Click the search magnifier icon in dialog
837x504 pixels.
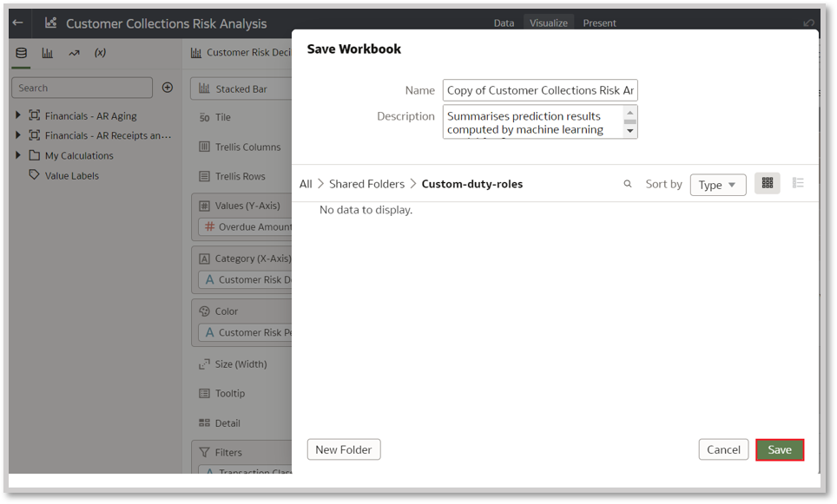[628, 184]
